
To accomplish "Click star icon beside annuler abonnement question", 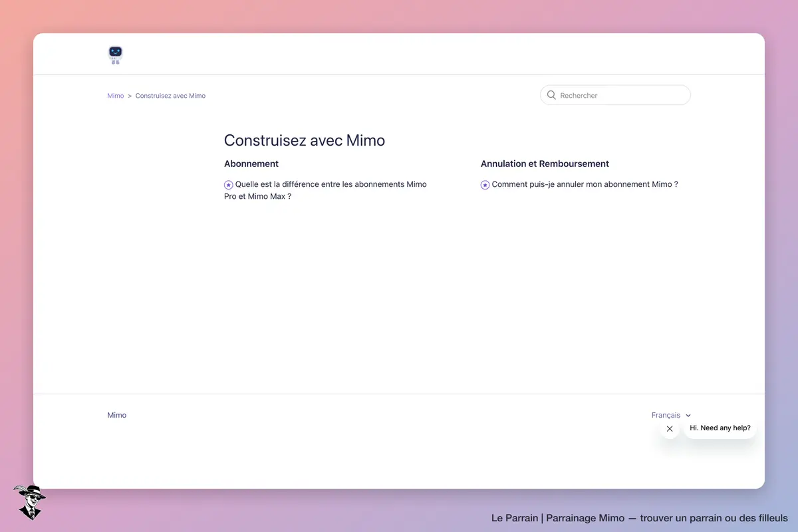I will [485, 185].
